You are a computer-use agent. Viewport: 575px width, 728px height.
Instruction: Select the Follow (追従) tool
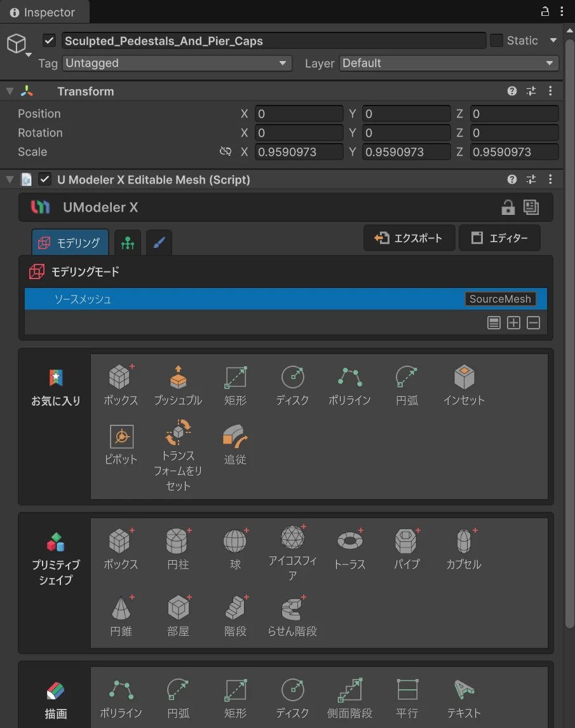tap(235, 445)
